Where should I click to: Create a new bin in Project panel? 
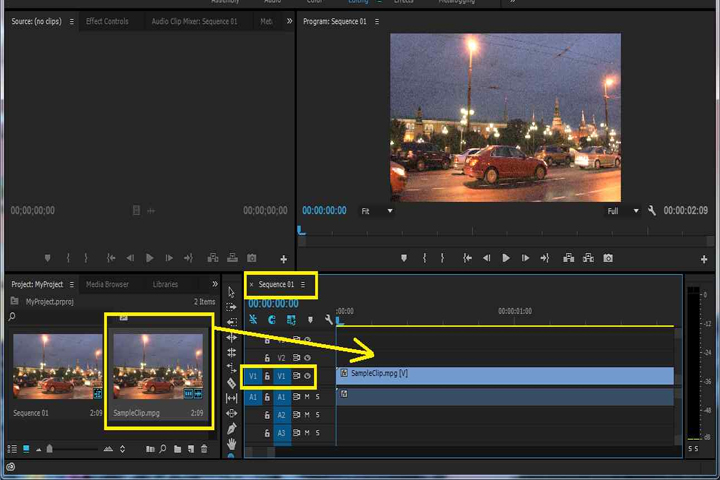tap(177, 449)
